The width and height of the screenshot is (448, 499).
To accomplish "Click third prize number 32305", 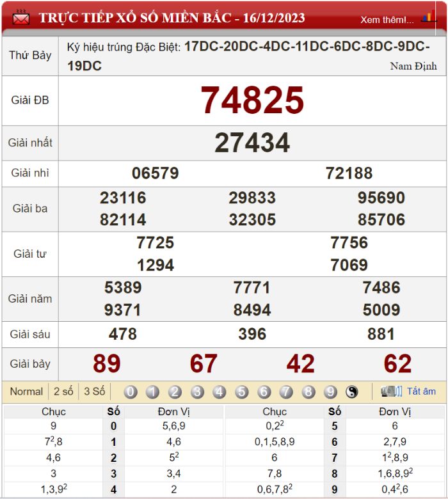I will [x=252, y=220].
